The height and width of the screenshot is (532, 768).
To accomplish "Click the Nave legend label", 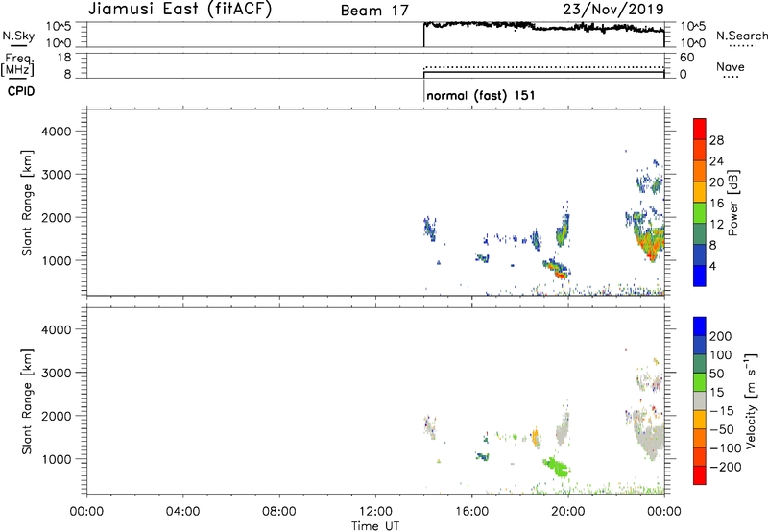I will (x=730, y=66).
